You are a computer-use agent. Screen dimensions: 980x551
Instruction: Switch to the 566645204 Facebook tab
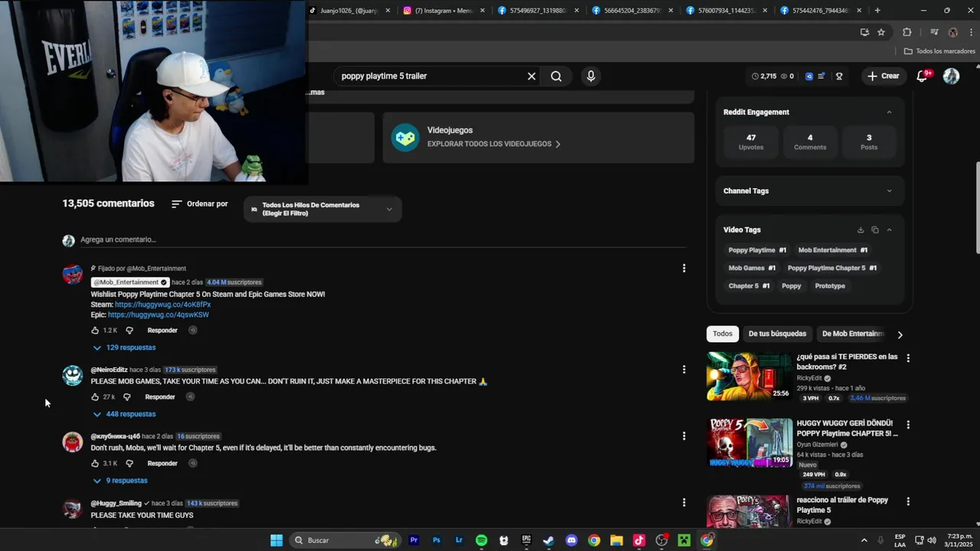click(632, 11)
